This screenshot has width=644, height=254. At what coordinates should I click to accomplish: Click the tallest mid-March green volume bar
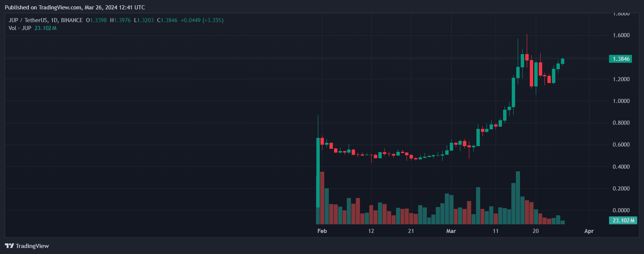pos(518,197)
